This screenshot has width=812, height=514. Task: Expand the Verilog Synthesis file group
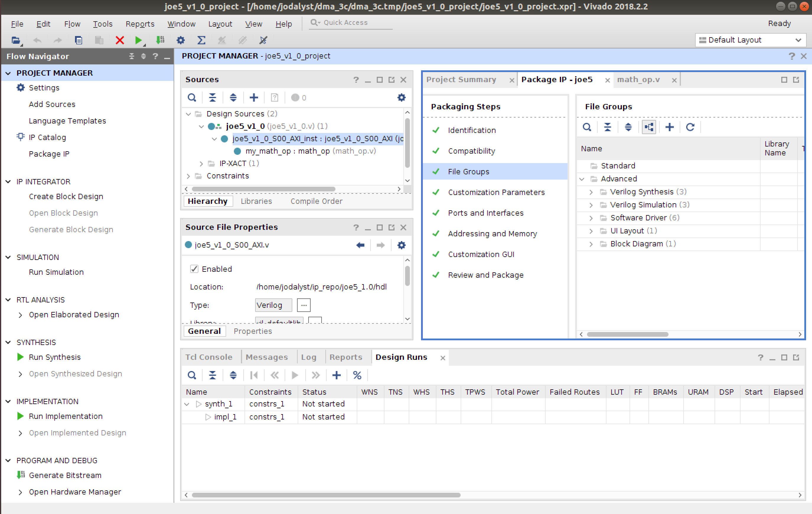point(591,192)
